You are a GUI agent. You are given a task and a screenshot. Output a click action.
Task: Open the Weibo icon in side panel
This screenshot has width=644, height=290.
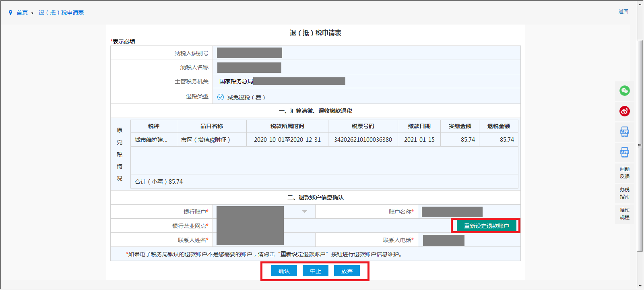pyautogui.click(x=625, y=112)
